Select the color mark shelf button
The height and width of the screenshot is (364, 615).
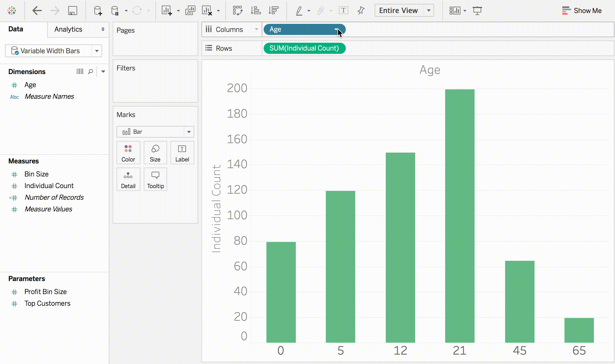[128, 153]
